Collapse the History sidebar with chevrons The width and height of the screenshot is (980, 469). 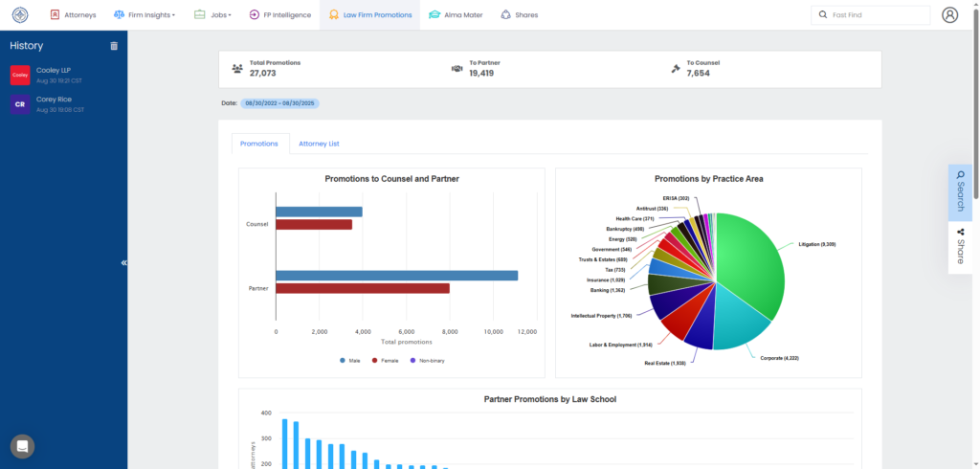tap(124, 262)
